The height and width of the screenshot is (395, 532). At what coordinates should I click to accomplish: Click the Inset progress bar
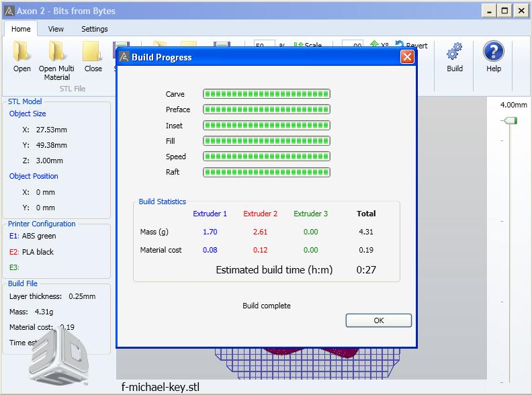267,125
